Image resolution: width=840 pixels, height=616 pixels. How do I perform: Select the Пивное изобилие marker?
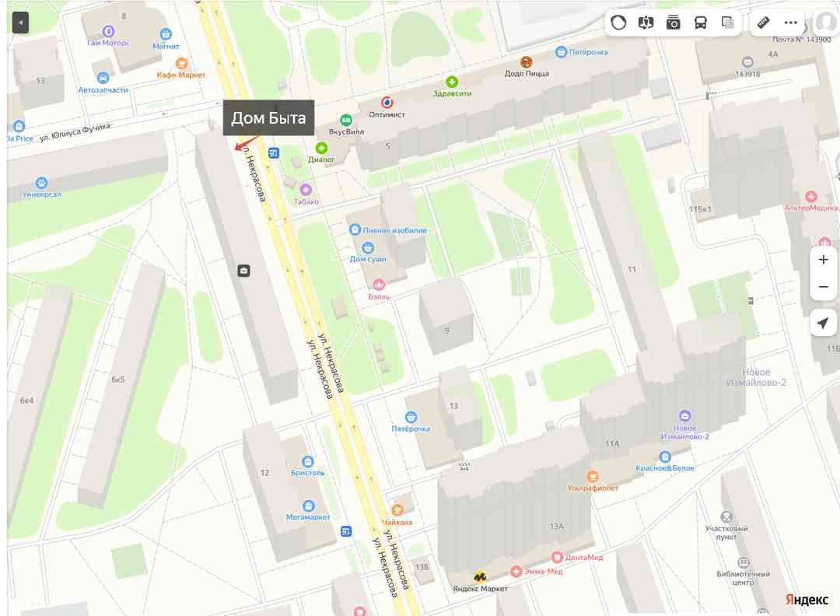coord(355,229)
